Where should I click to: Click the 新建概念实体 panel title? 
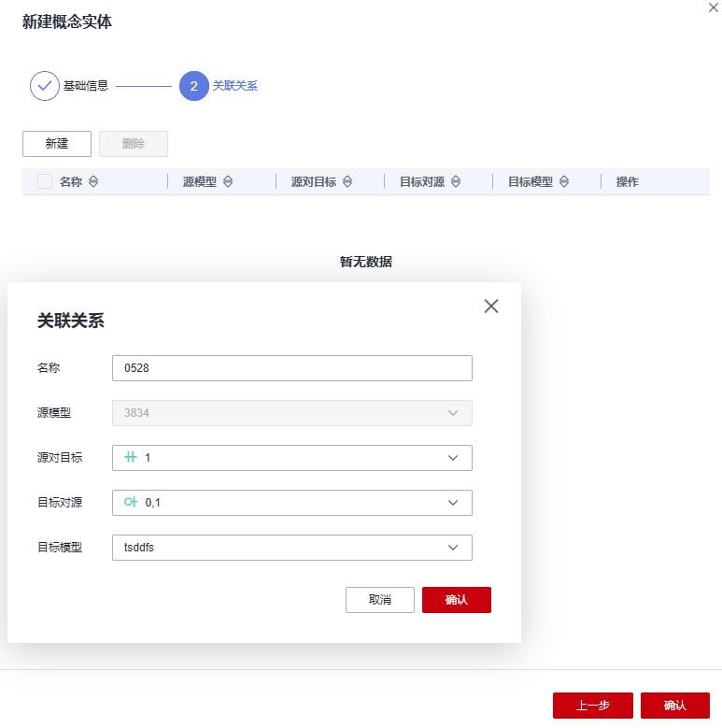[67, 21]
